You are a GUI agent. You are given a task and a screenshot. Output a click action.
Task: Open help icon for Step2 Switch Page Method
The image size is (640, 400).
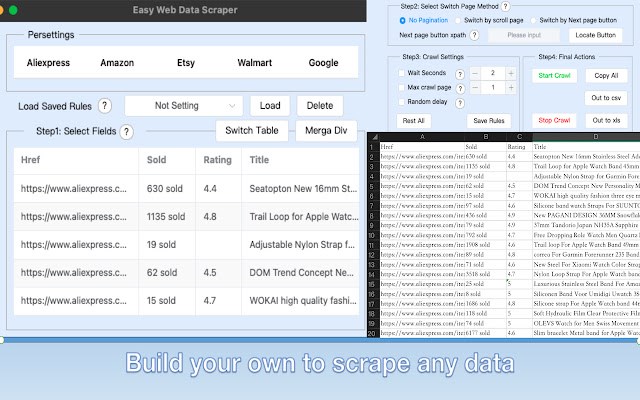click(x=505, y=7)
